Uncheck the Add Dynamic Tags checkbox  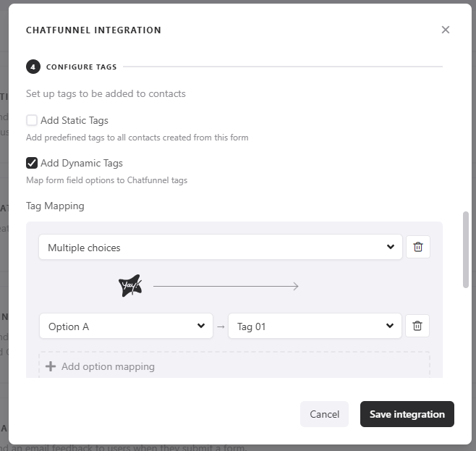[x=32, y=163]
